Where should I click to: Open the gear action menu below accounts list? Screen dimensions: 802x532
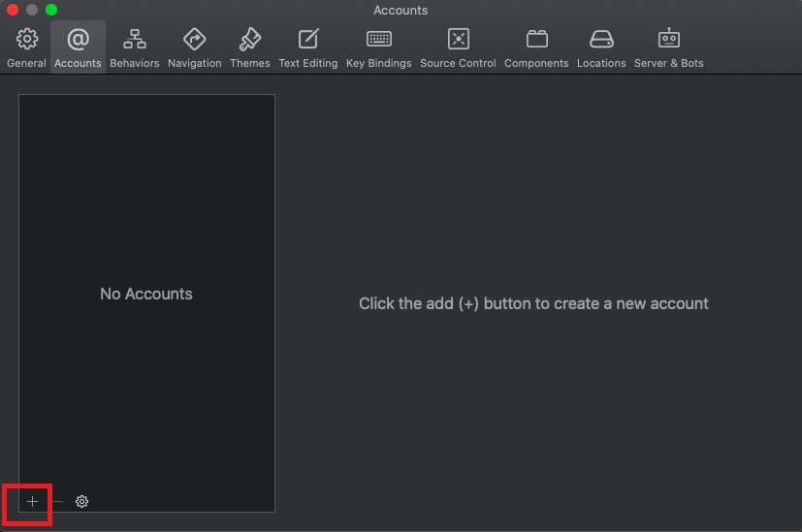[x=81, y=501]
